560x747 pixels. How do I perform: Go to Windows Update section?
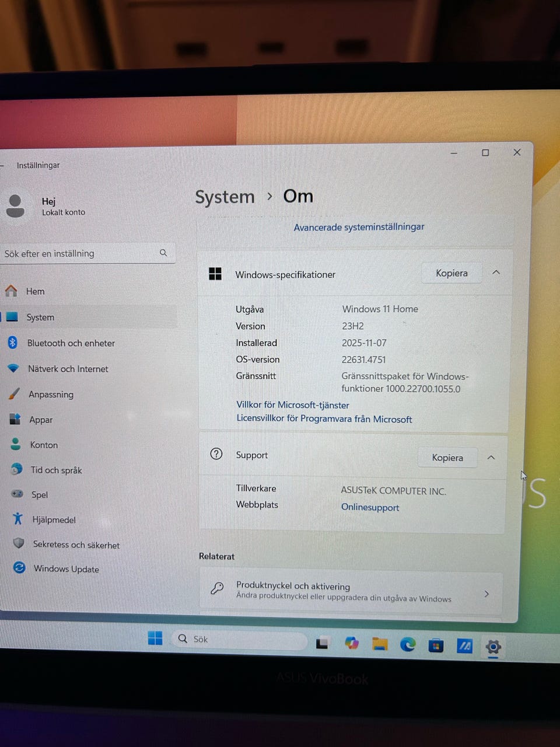66,569
